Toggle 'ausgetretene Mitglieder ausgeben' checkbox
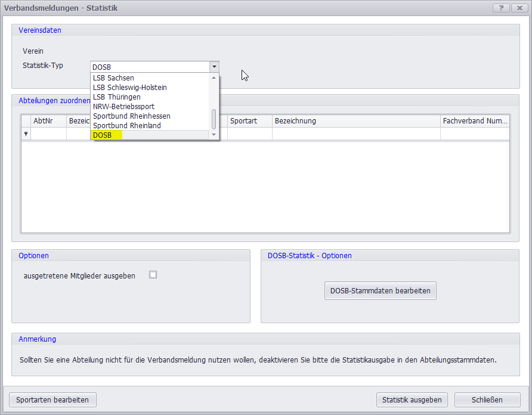This screenshot has width=532, height=415. pyautogui.click(x=153, y=275)
